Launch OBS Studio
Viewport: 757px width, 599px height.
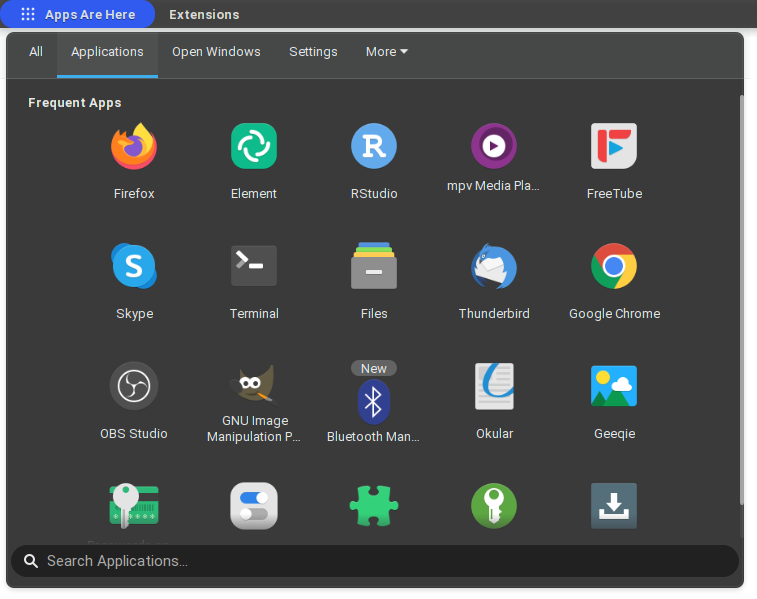pyautogui.click(x=134, y=386)
